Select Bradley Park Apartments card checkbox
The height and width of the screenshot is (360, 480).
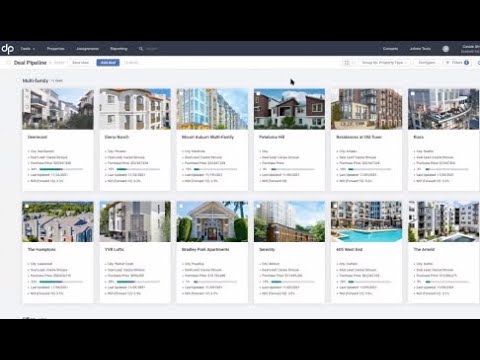181,206
